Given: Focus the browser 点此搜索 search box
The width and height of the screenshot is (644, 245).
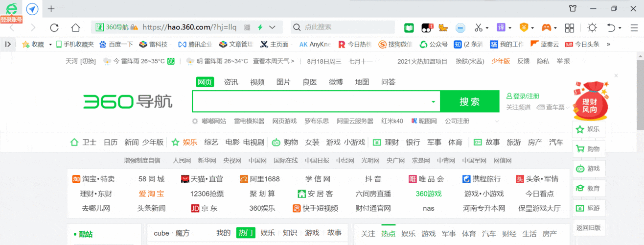Looking at the screenshot, I should [x=343, y=27].
